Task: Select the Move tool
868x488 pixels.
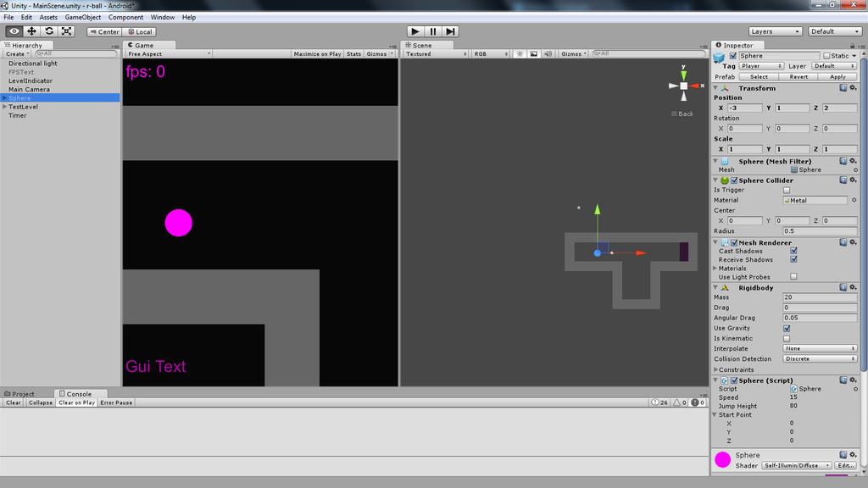Action: (31, 31)
